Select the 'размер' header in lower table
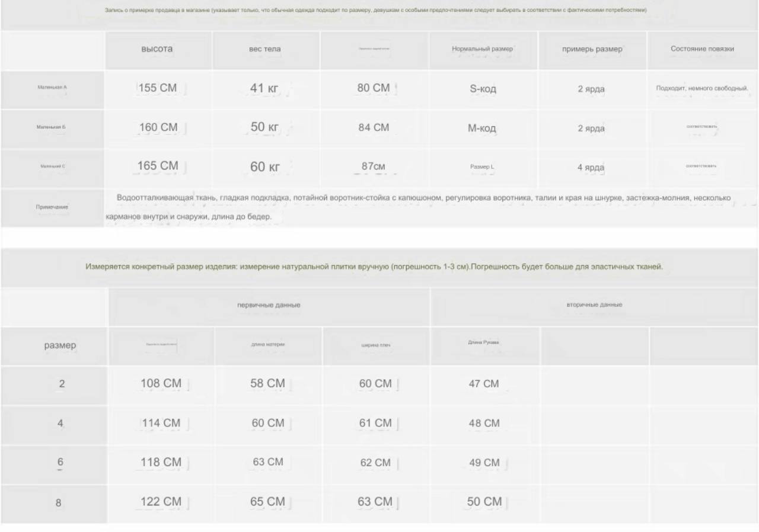 (x=60, y=345)
